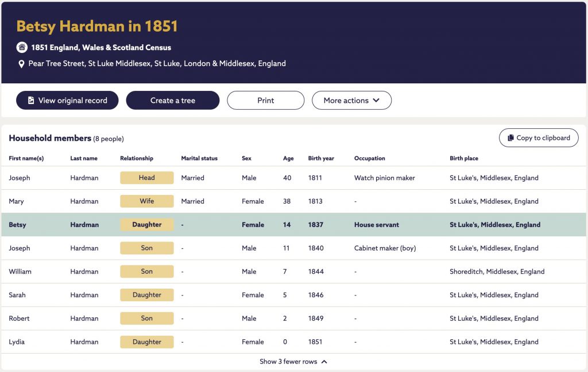Click the Shoreditch, Middlesex, England birth place
Viewport: 588px width, 372px height.
pos(497,271)
